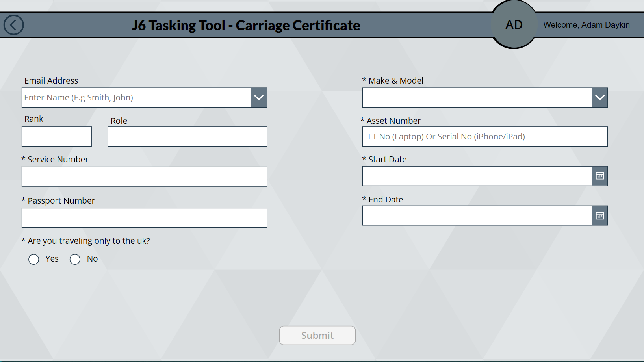Image resolution: width=644 pixels, height=362 pixels.
Task: Focus the Rank input box
Action: pos(57,136)
